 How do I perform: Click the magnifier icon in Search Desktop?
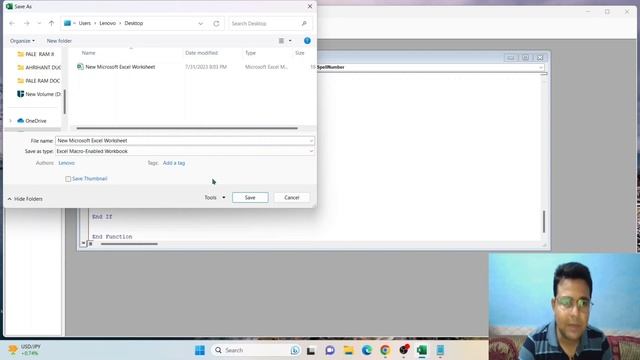coord(304,23)
